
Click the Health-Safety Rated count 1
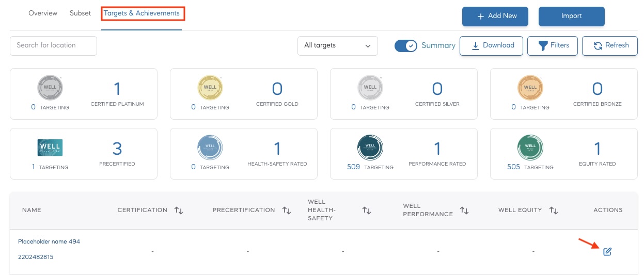click(277, 149)
